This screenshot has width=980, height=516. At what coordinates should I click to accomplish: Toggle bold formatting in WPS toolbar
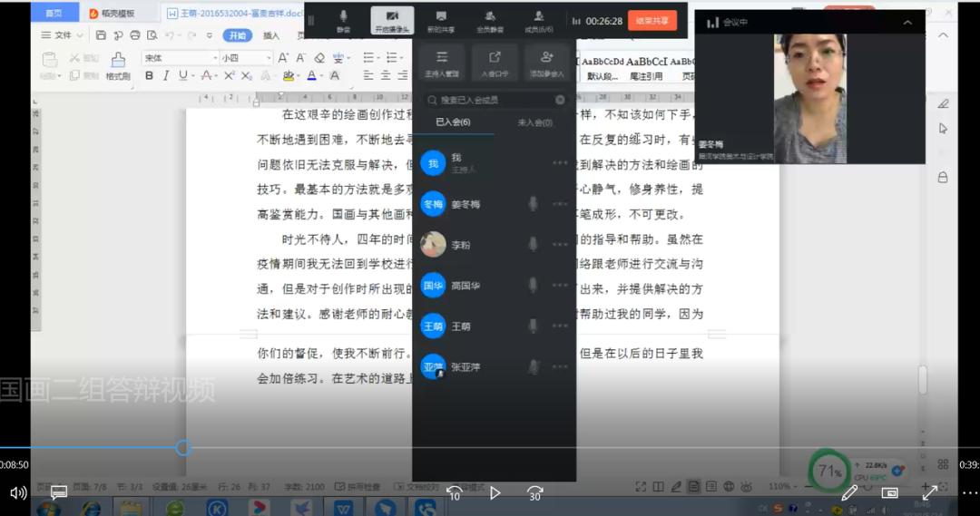(x=149, y=76)
